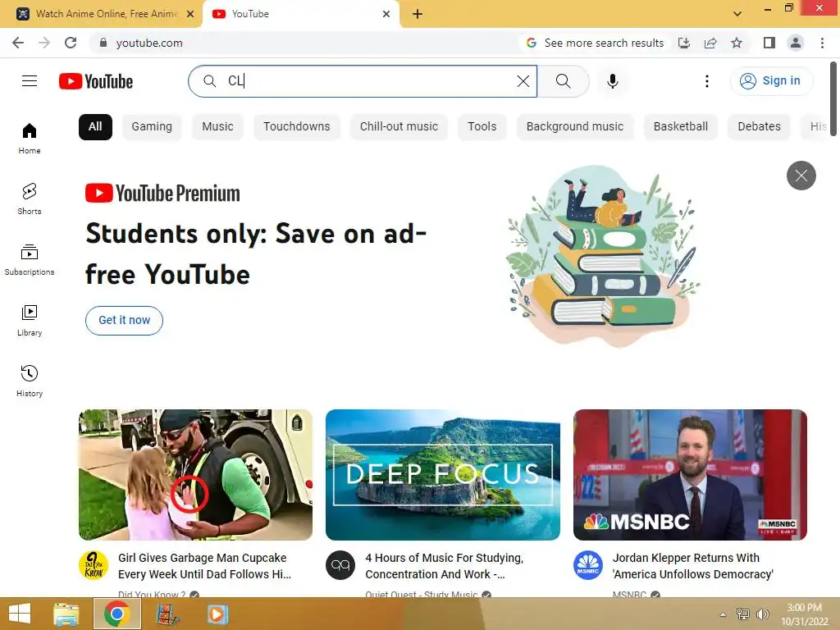
Task: Select the Gaming filter chip
Action: 152,127
